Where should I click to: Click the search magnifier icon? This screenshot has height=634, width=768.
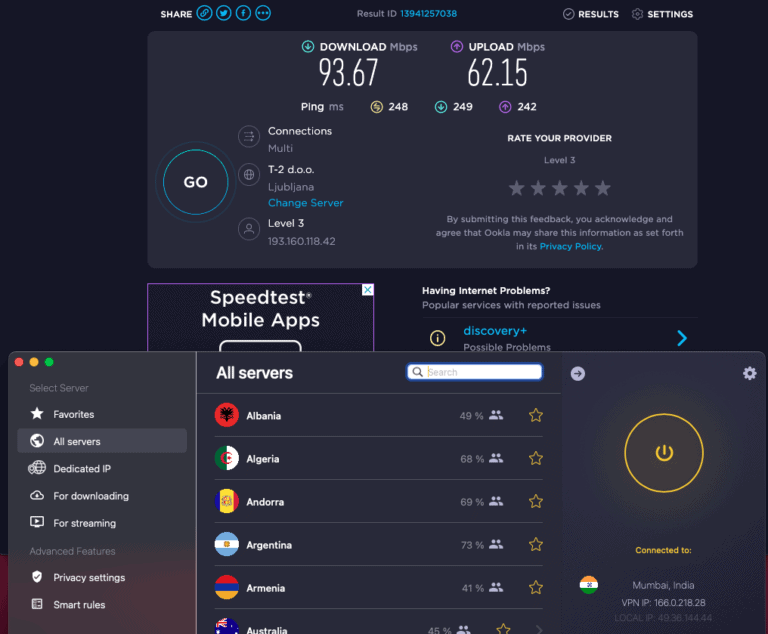pyautogui.click(x=417, y=372)
